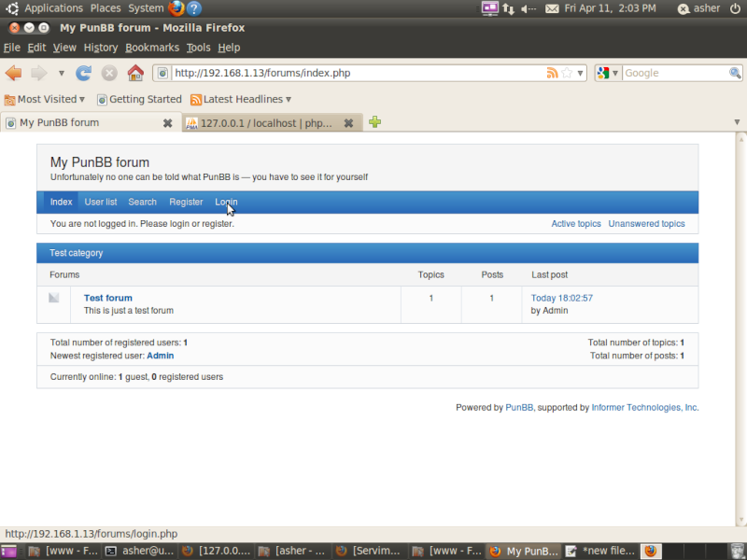Viewport: 747px width, 560px height.
Task: Open the Applications menu in top panel
Action: coord(53,8)
